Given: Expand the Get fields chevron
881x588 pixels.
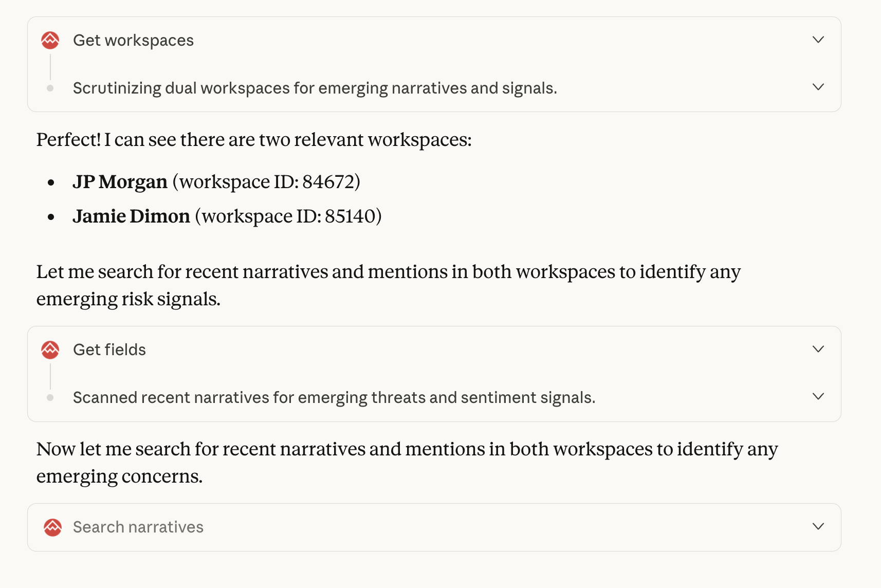Looking at the screenshot, I should coord(818,350).
